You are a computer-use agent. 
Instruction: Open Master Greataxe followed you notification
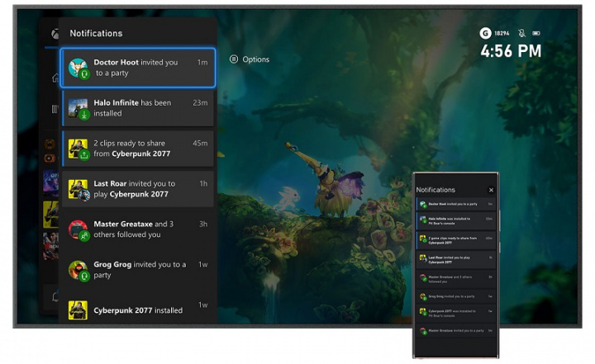tap(138, 229)
